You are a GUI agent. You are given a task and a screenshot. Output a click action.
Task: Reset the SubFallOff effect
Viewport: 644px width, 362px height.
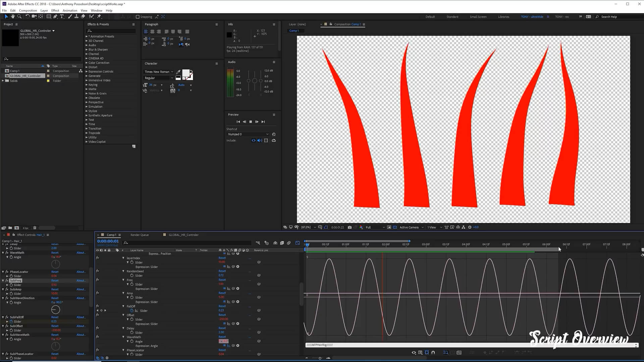click(x=55, y=317)
